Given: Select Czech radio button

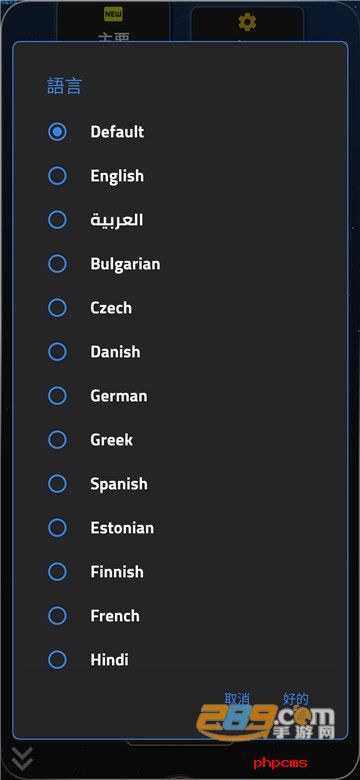Looking at the screenshot, I should (57, 308).
